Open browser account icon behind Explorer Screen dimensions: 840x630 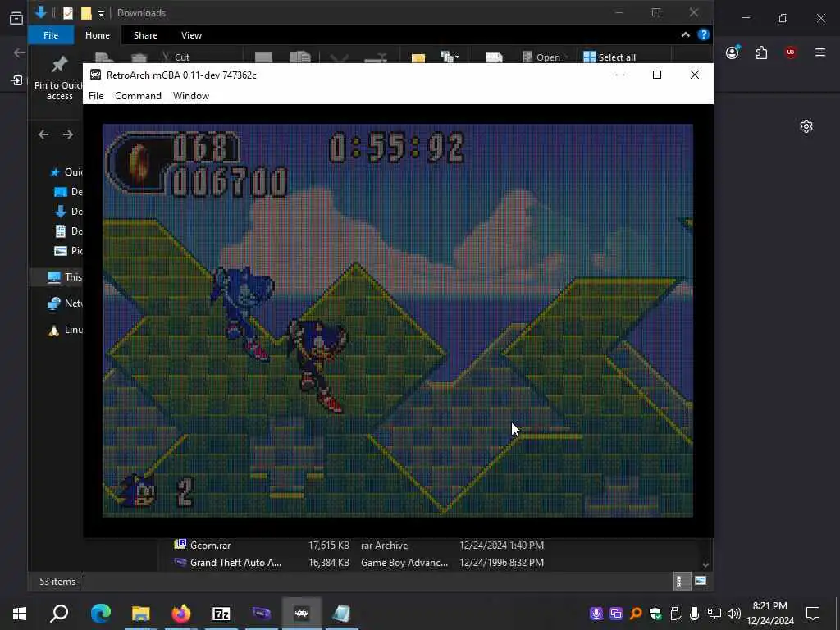(733, 52)
